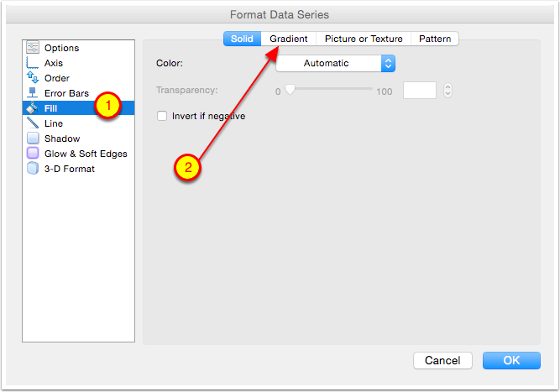Switch to the Gradient tab
Viewport: 560px width, 392px height.
(288, 39)
